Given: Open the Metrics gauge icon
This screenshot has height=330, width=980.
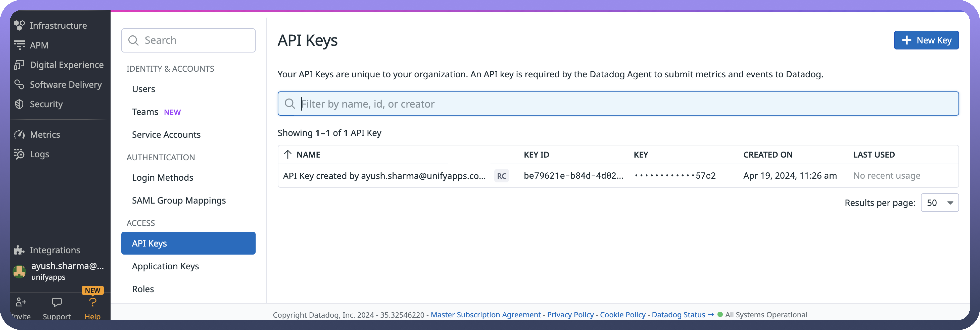Looking at the screenshot, I should pos(19,135).
